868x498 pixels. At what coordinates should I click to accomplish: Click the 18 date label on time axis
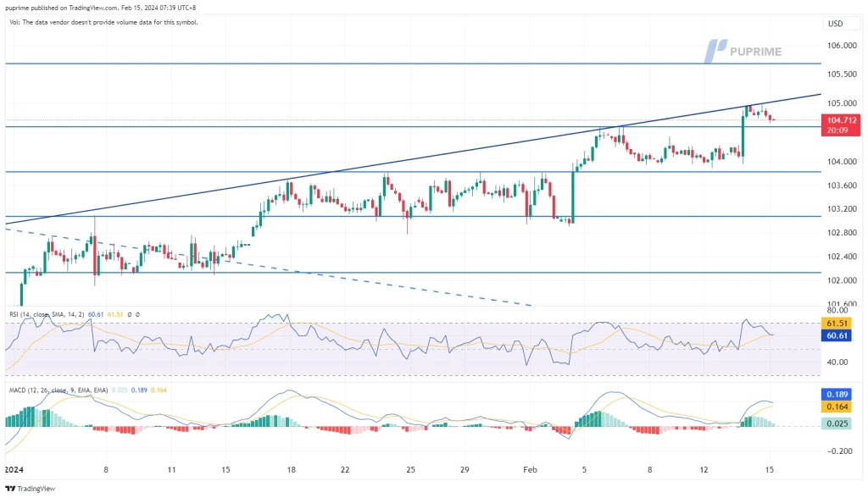[291, 468]
